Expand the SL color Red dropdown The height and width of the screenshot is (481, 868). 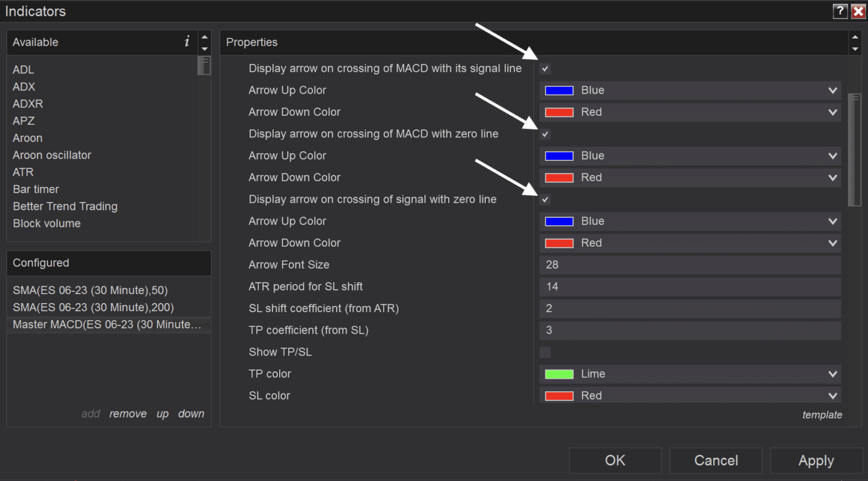(689, 396)
